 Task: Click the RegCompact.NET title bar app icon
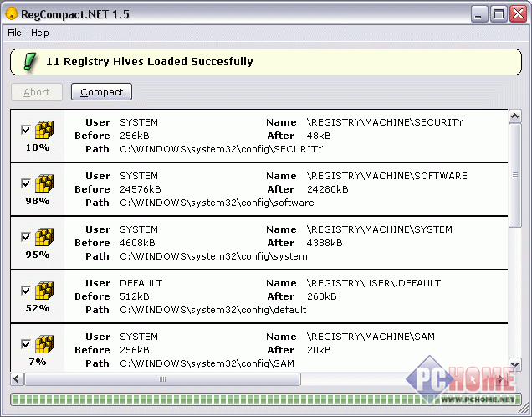pyautogui.click(x=12, y=14)
